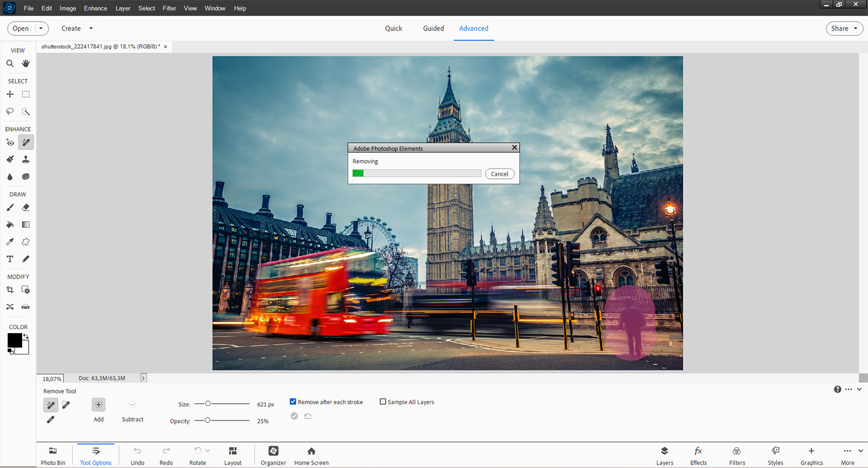Choose the Horizontal Type tool
The image size is (868, 468).
(x=10, y=259)
